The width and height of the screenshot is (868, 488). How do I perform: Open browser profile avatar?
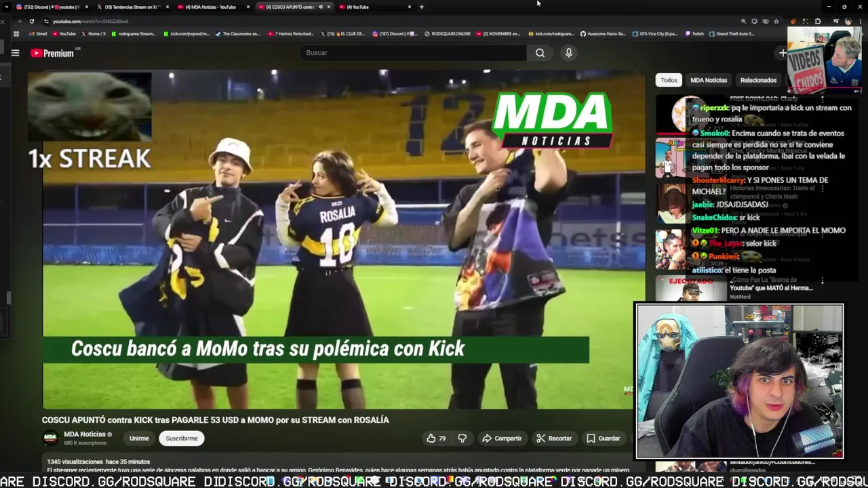coord(848,21)
